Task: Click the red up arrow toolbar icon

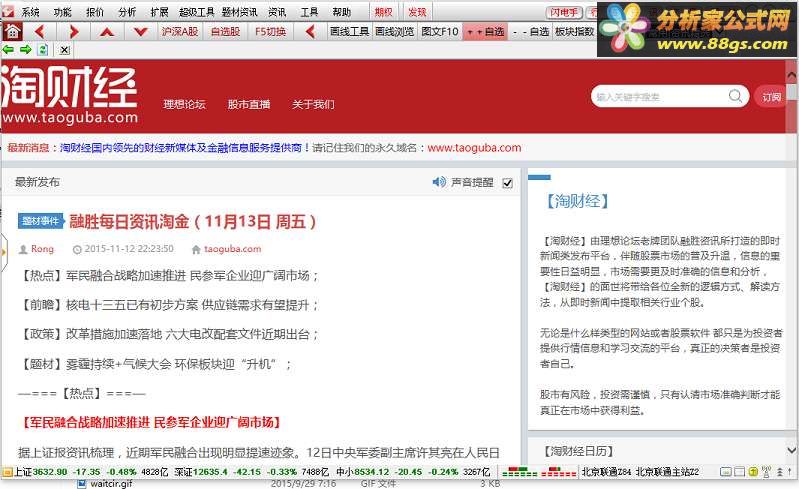Action: click(106, 32)
